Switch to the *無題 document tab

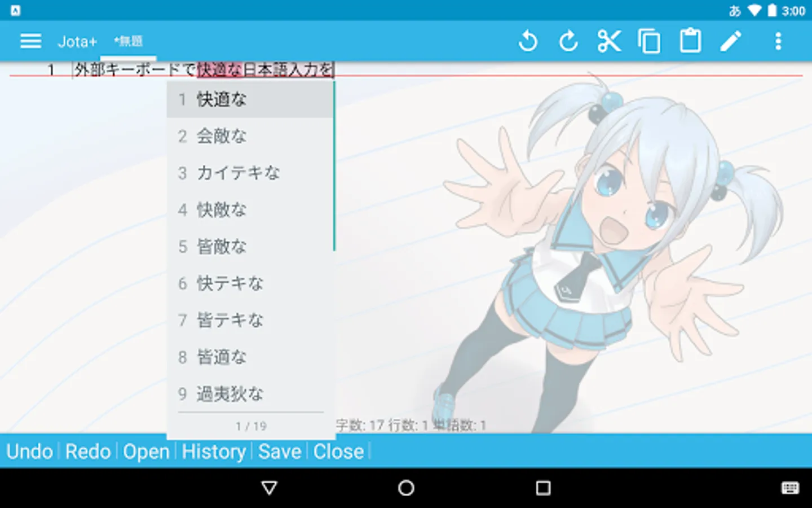point(128,41)
